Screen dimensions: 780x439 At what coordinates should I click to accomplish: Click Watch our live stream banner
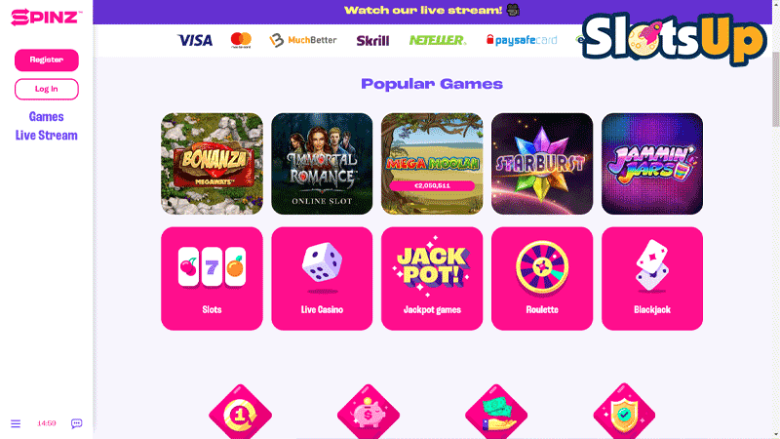(432, 10)
